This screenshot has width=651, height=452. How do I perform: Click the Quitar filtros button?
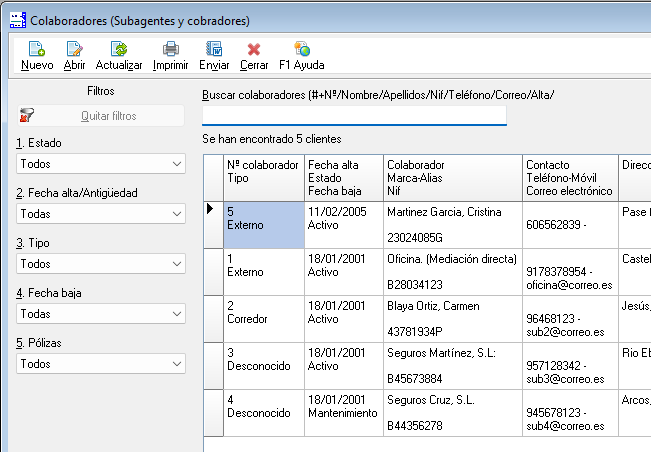click(101, 116)
